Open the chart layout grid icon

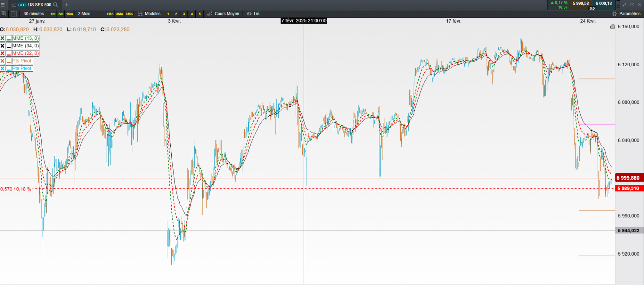[14, 14]
